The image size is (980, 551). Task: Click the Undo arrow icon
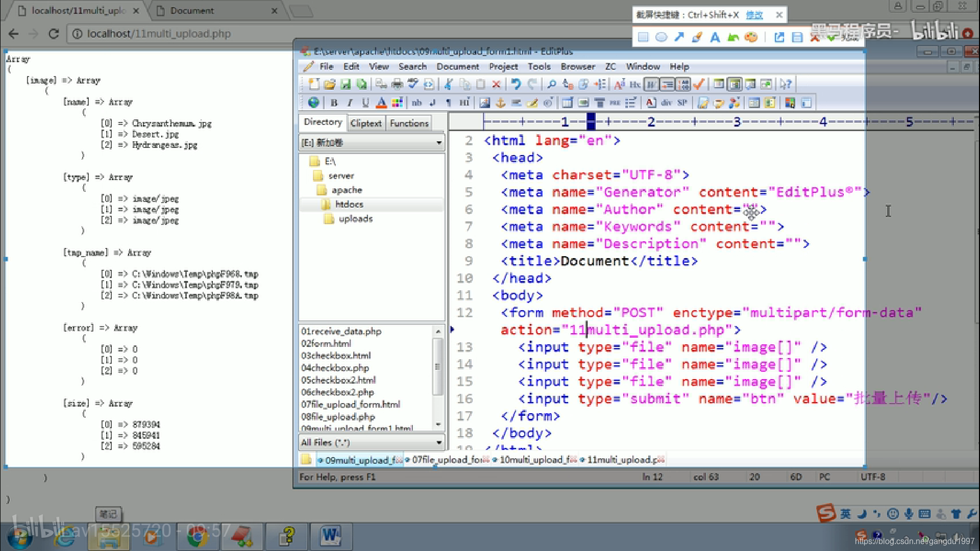[516, 84]
